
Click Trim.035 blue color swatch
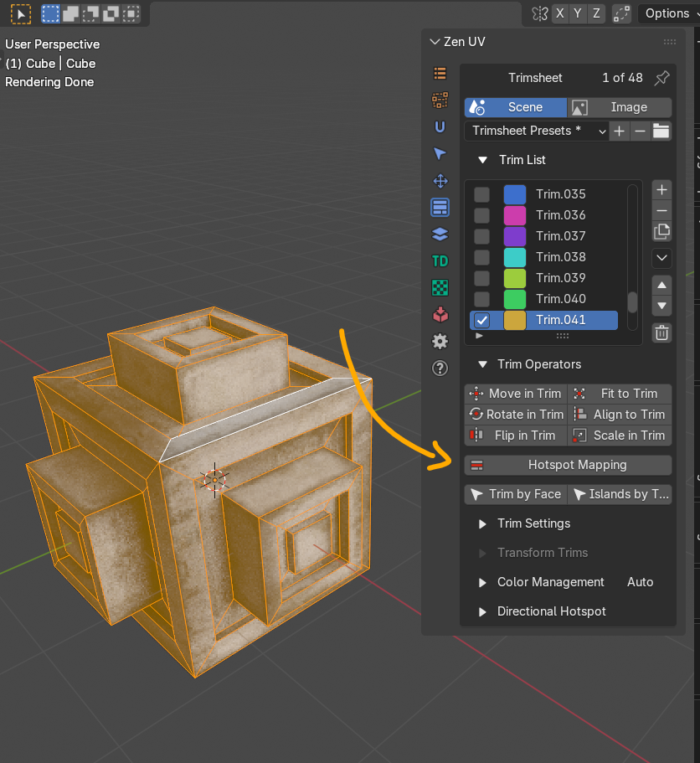click(515, 194)
